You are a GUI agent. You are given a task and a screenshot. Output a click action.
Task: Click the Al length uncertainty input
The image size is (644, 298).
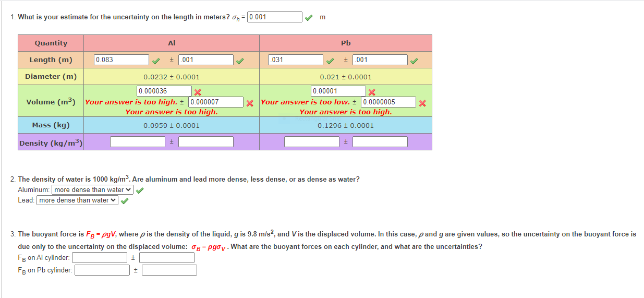(205, 59)
